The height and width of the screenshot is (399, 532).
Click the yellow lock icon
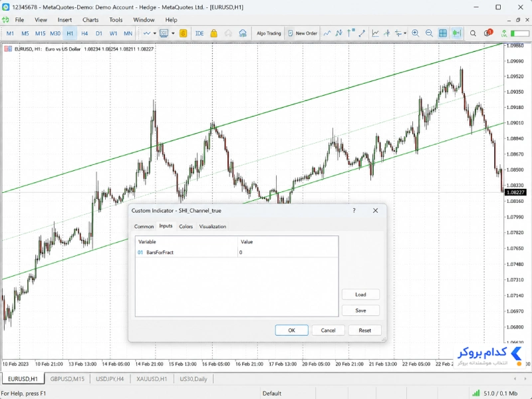(213, 33)
